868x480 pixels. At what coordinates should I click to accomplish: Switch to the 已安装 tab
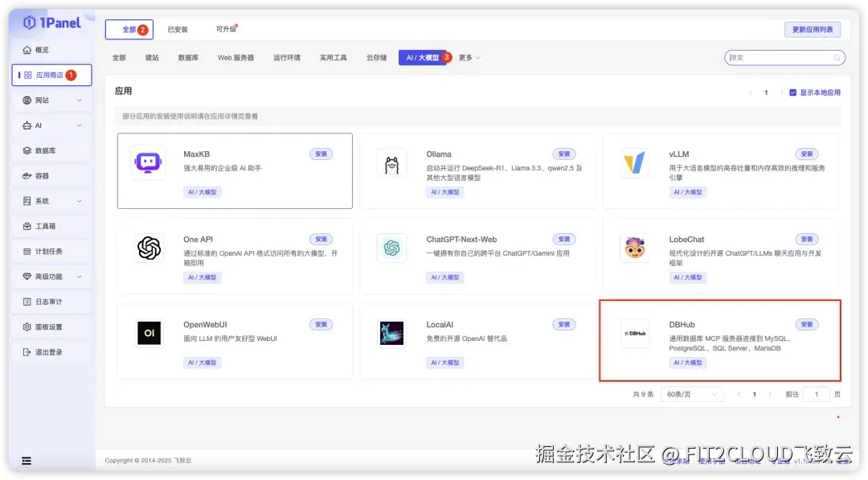click(178, 29)
